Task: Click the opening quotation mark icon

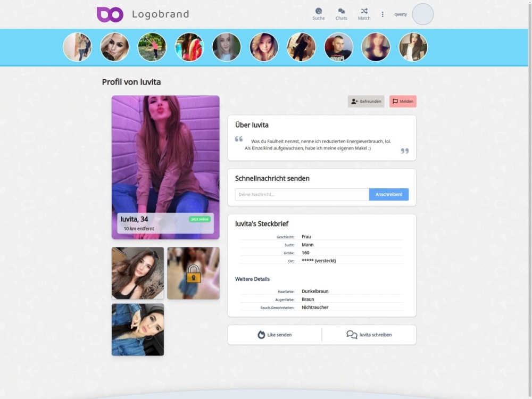Action: pos(239,139)
